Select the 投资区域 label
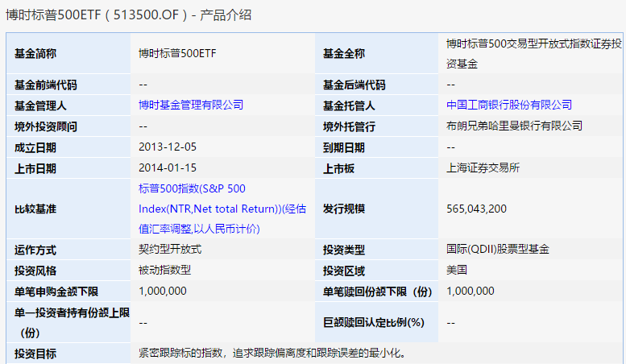This screenshot has height=364, width=626. (344, 271)
